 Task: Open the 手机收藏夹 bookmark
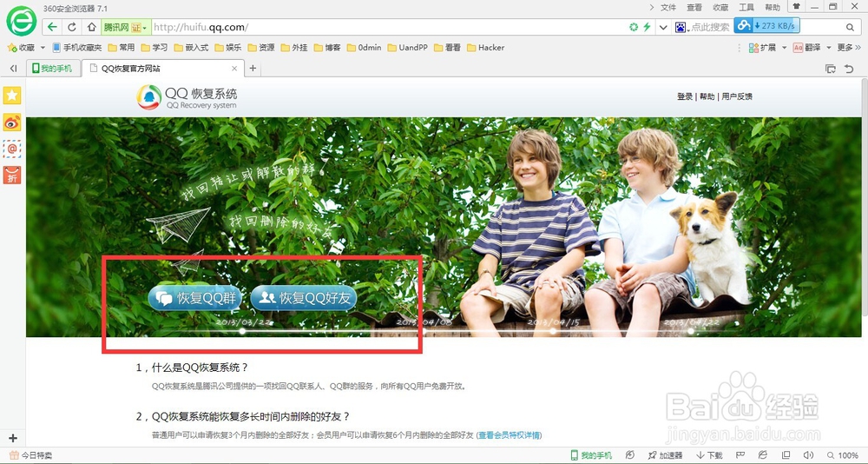coord(77,48)
